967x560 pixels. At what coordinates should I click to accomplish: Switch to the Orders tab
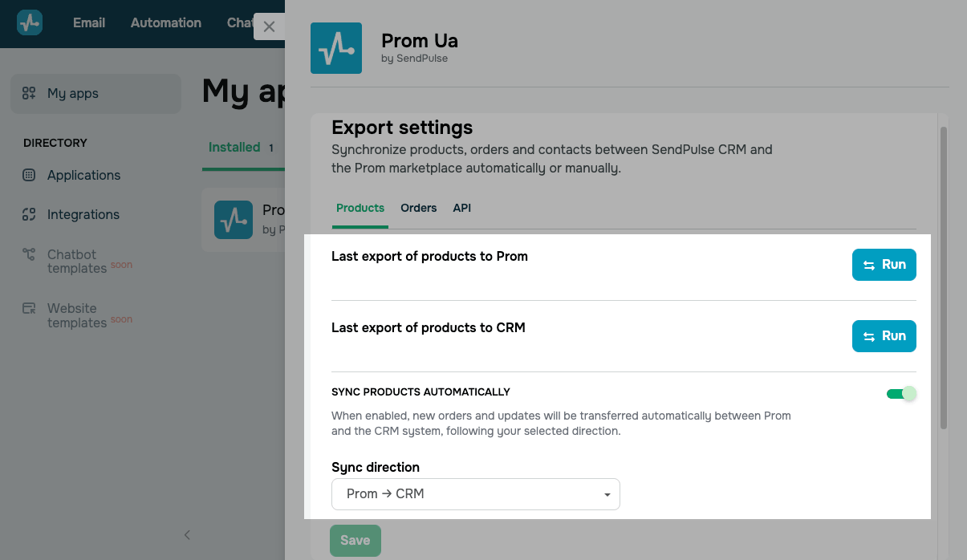418,208
